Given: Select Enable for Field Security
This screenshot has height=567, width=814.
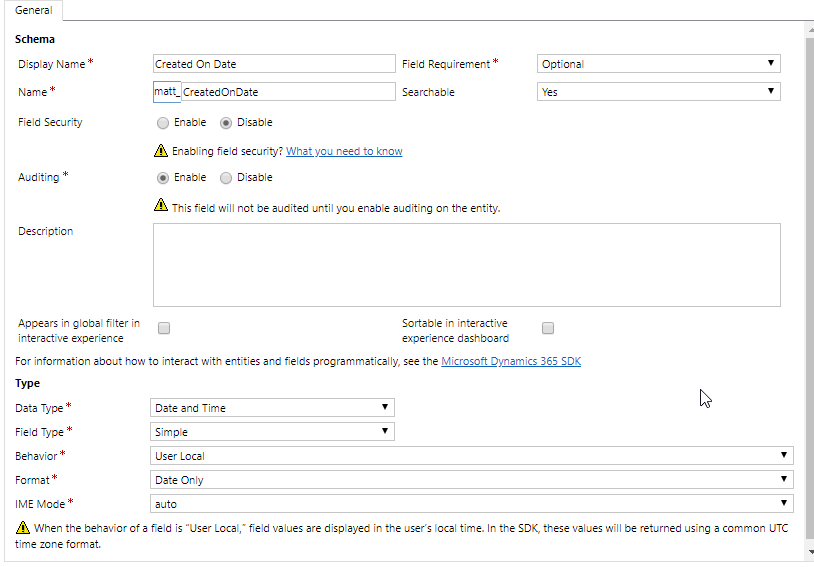Looking at the screenshot, I should tap(163, 123).
